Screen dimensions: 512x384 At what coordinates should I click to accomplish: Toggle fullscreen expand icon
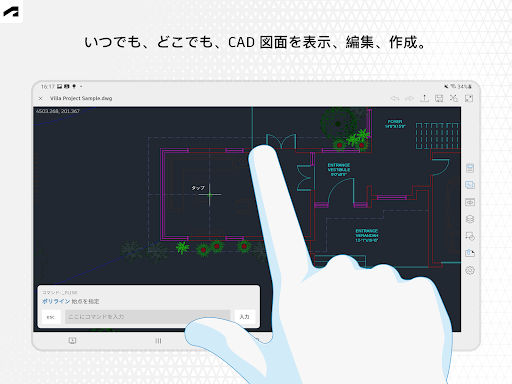469,98
